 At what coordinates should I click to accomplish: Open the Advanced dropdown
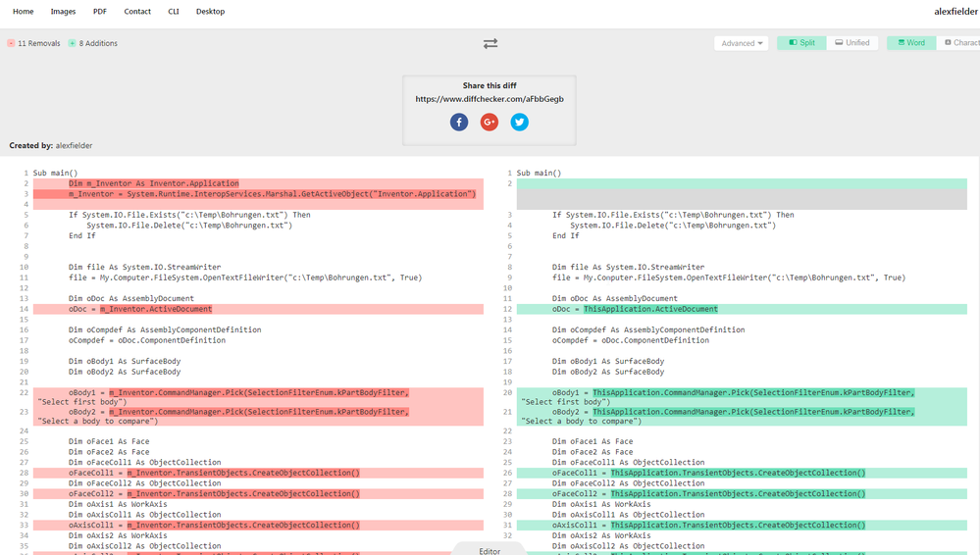pyautogui.click(x=742, y=43)
